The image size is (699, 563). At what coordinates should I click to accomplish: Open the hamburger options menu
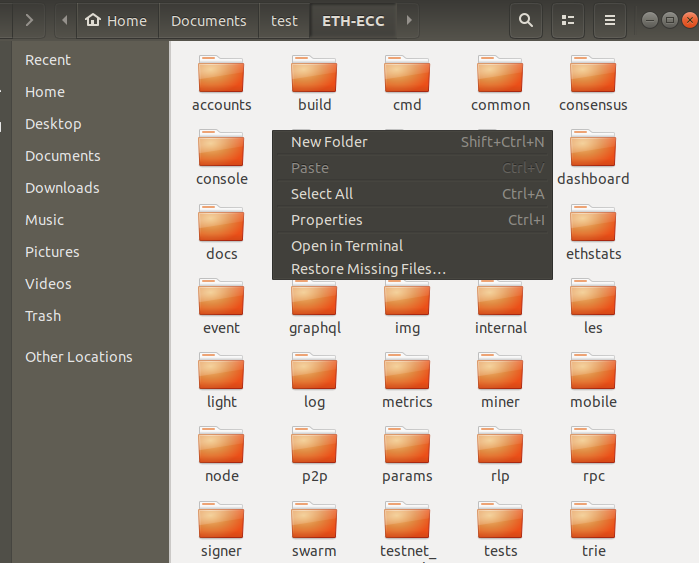[609, 21]
